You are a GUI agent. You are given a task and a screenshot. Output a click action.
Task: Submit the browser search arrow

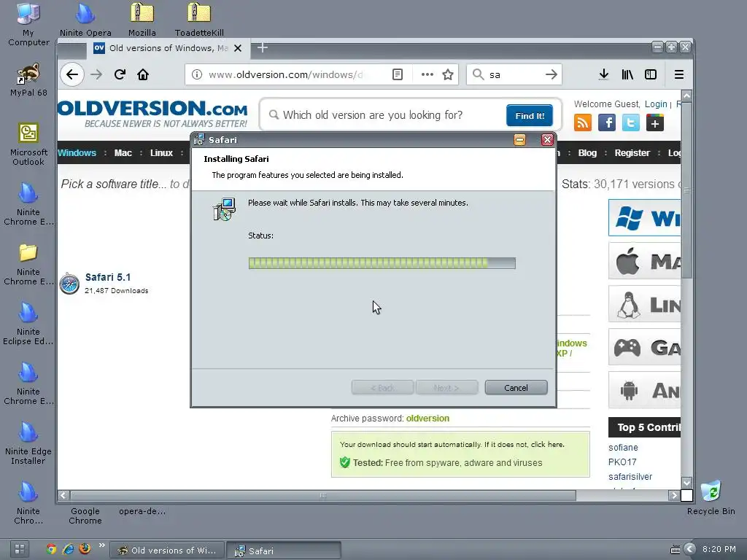[x=551, y=74]
